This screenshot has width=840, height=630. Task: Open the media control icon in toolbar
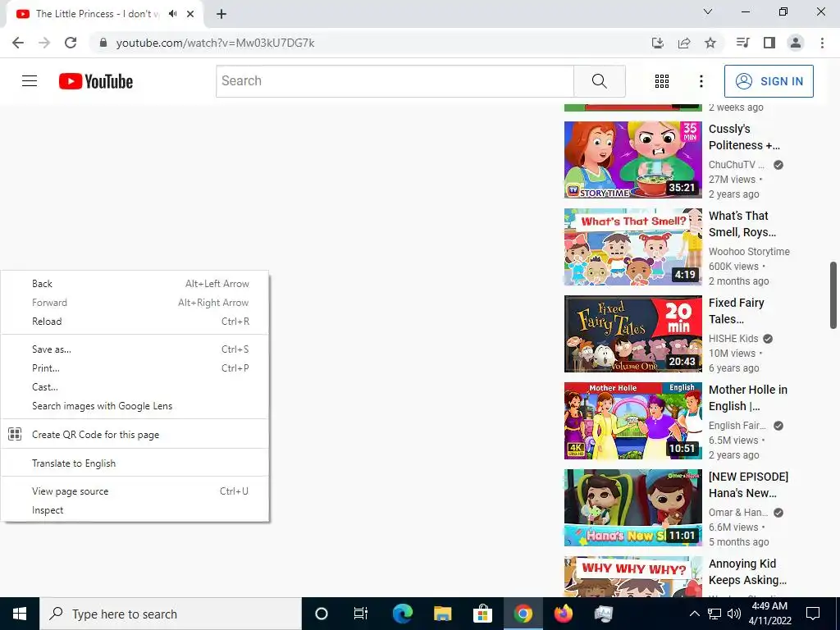742,43
